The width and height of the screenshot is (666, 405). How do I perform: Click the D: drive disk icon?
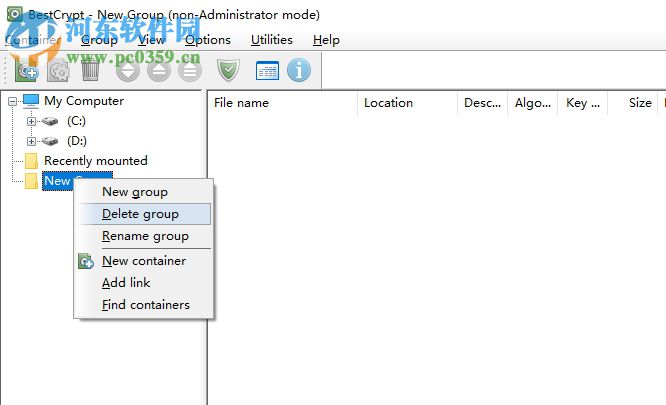[50, 141]
